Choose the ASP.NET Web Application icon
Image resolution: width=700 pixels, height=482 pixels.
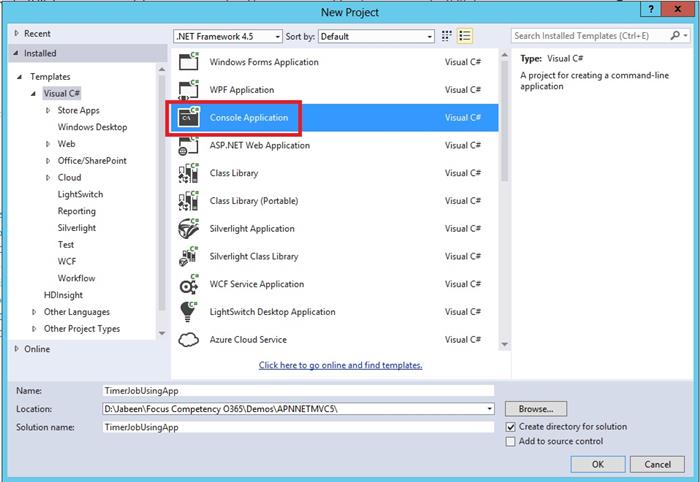[188, 145]
